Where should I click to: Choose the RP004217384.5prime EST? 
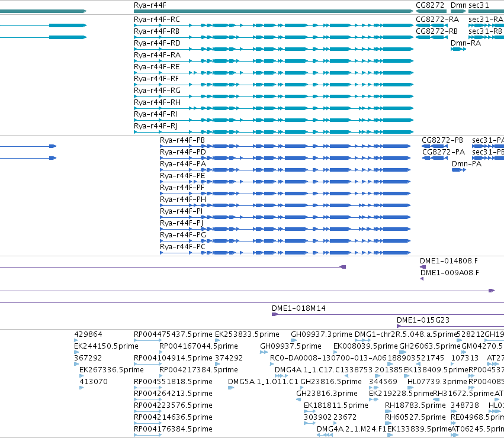click(x=198, y=370)
